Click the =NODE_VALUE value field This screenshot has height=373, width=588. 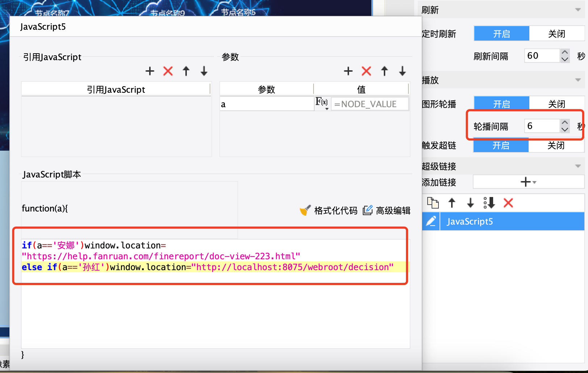(370, 104)
